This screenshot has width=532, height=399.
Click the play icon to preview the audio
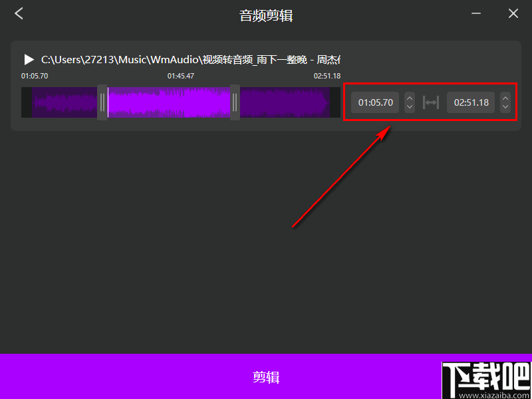(29, 59)
